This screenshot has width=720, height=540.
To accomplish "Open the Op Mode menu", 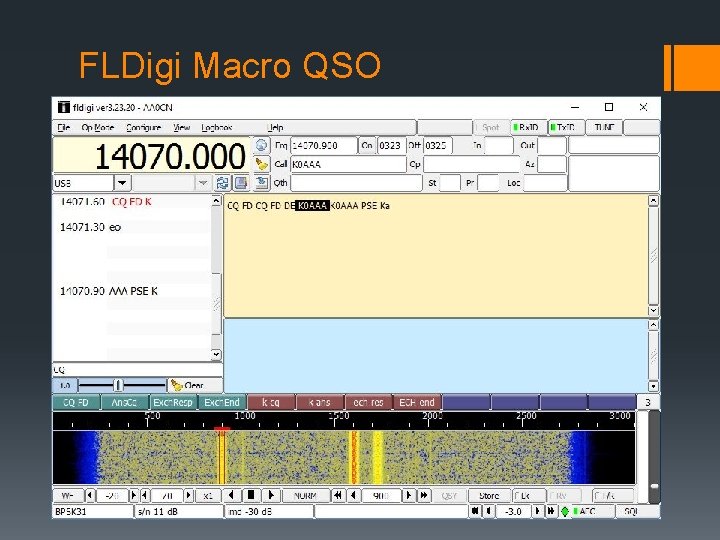I will tap(97, 127).
